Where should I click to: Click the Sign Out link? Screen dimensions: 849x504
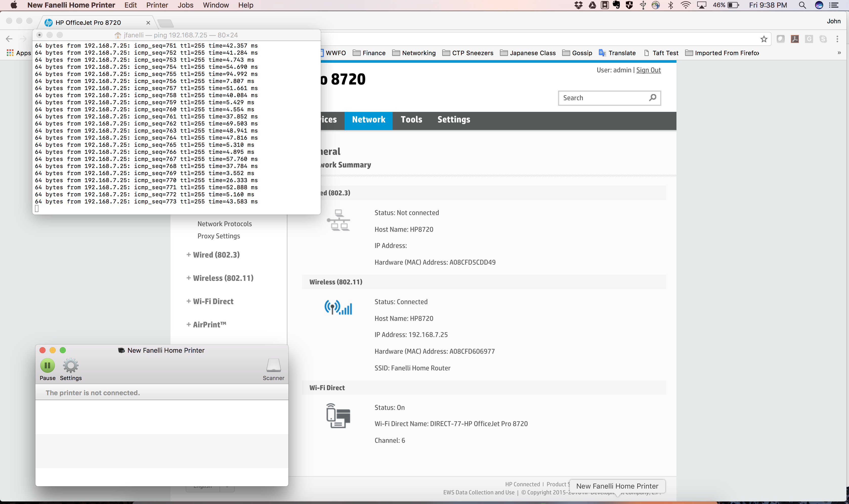point(648,70)
